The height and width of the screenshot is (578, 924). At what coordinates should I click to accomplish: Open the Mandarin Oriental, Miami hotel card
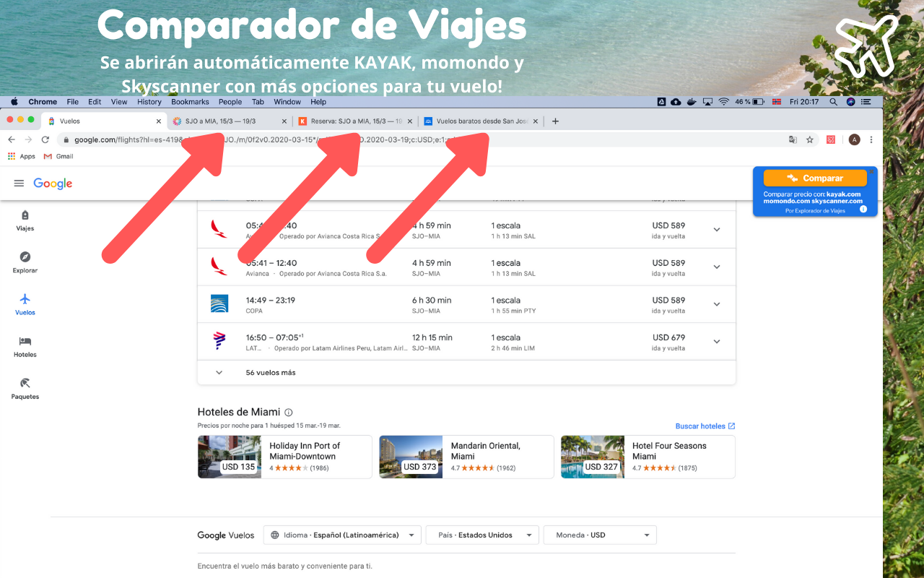point(466,457)
